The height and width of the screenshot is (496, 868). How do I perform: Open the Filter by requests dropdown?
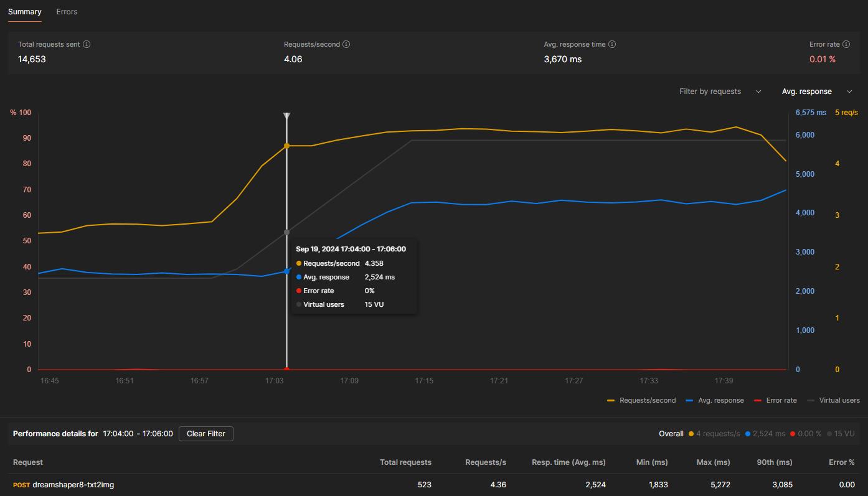(720, 91)
